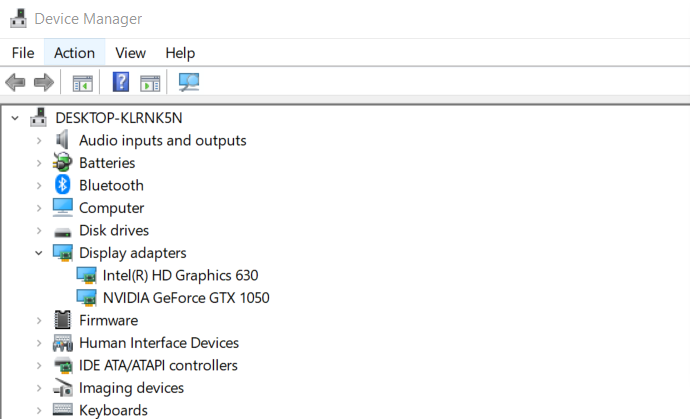This screenshot has height=419, width=690.
Task: Click the Audio inputs and outputs speaker icon
Action: pyautogui.click(x=63, y=140)
